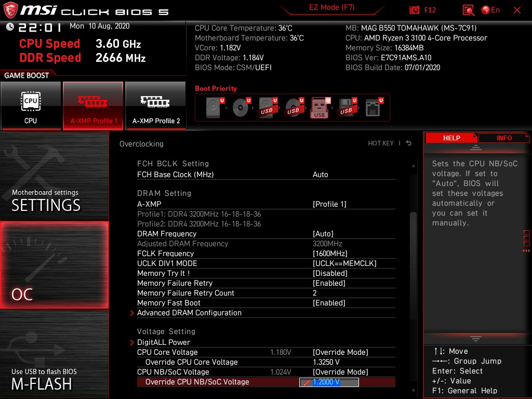
Task: Open CPU NB/SoC Voltage [Override Mode] option
Action: coord(340,372)
